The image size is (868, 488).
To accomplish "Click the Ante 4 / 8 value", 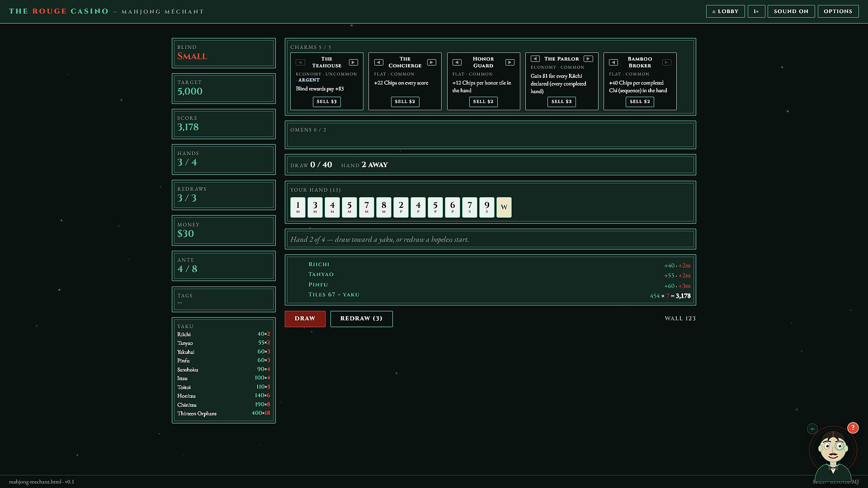I will [x=187, y=269].
